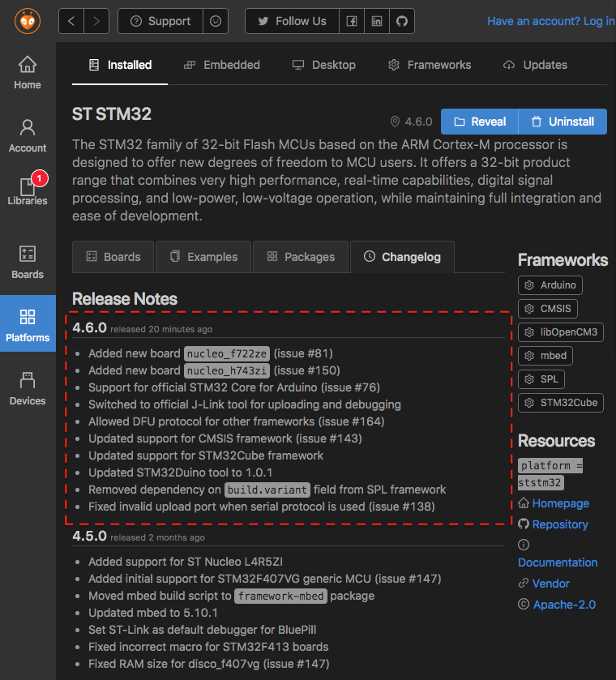Select Platforms in the sidebar

coord(28,323)
